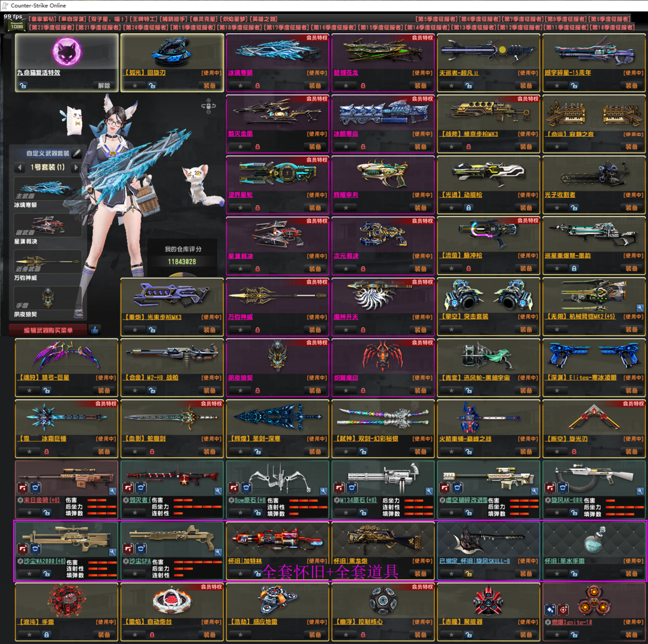Click the red gun-skin icon on 末日金骑 card
The image size is (648, 644).
[x=23, y=488]
